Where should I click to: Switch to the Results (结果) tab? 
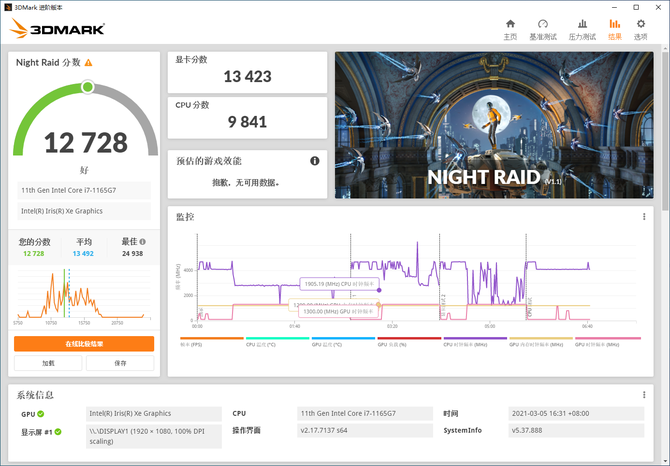point(614,29)
